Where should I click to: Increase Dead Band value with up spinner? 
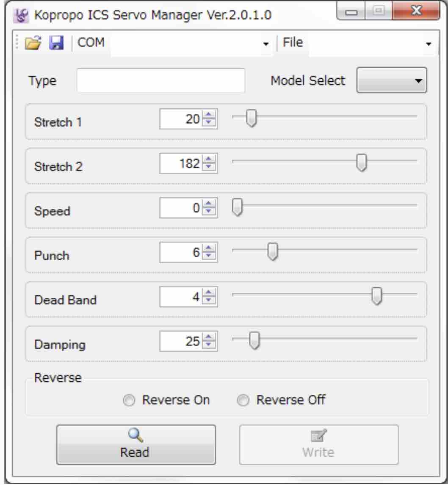[x=209, y=292]
